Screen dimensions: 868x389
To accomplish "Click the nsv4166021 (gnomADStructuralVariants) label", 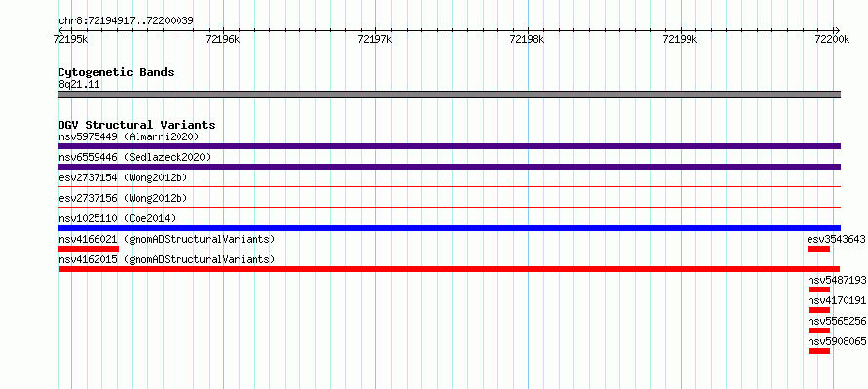I will coord(167,239).
